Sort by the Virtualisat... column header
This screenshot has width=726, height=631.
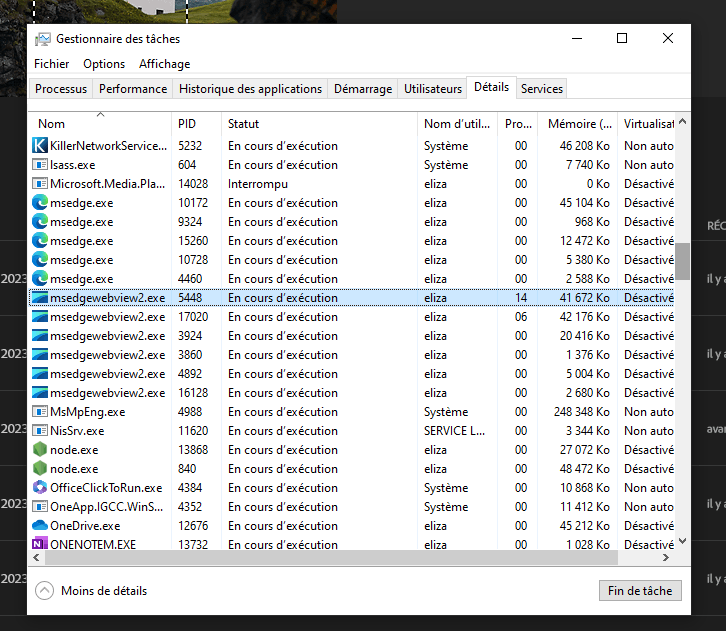(x=646, y=124)
